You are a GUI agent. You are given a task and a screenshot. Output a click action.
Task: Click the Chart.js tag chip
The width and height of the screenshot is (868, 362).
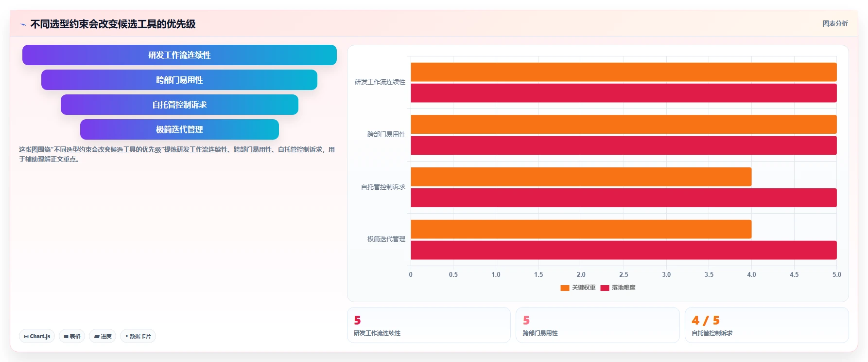tap(37, 336)
